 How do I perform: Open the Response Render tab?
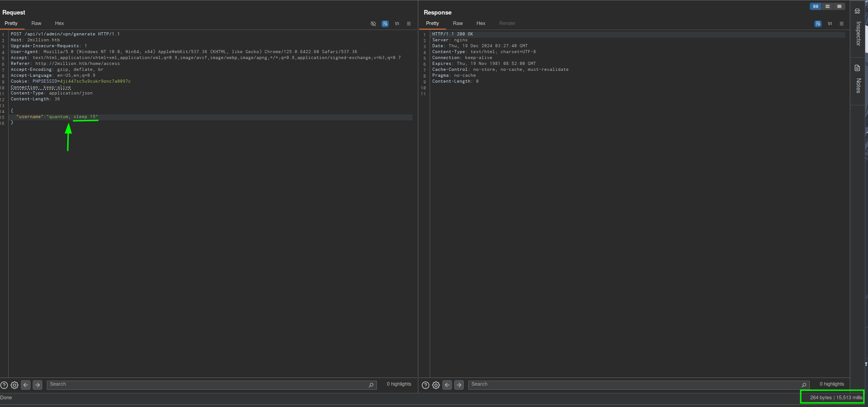click(x=507, y=23)
